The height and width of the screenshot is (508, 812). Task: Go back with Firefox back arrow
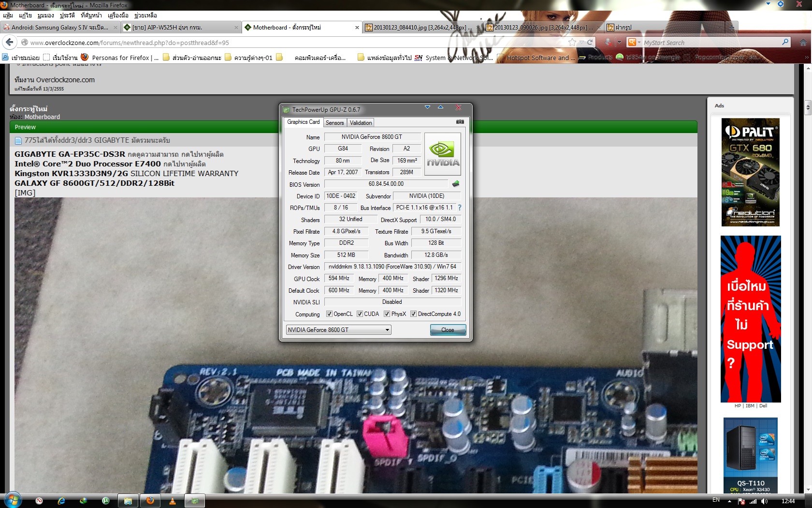coord(9,42)
